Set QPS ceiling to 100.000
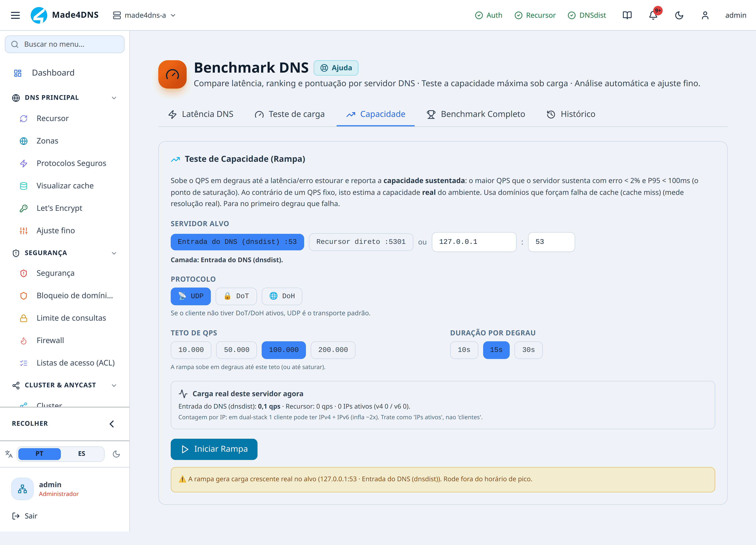The height and width of the screenshot is (545, 756). [284, 350]
